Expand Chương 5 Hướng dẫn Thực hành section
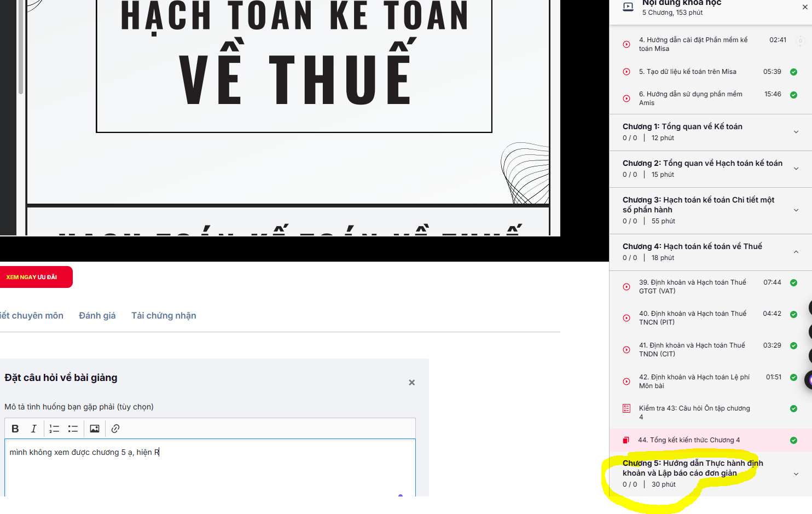Image resolution: width=812 pixels, height=514 pixels. click(710, 473)
